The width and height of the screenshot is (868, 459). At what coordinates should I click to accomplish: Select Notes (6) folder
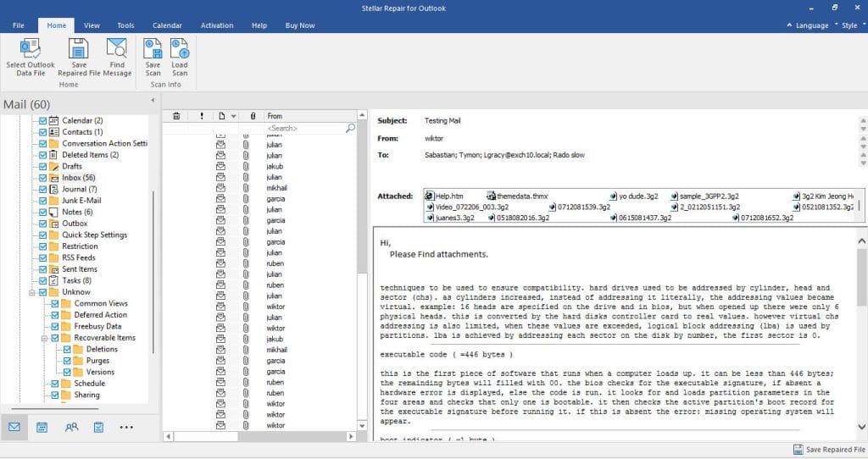[x=77, y=213]
